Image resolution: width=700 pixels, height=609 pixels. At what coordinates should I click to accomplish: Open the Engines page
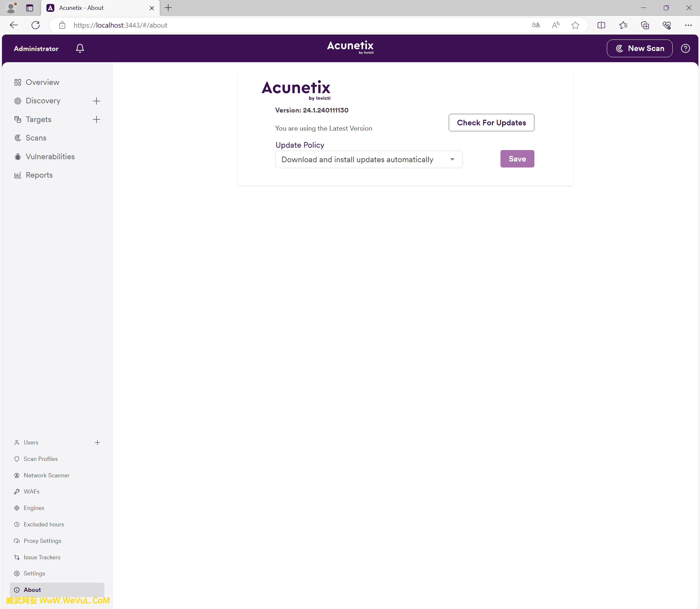click(29, 508)
